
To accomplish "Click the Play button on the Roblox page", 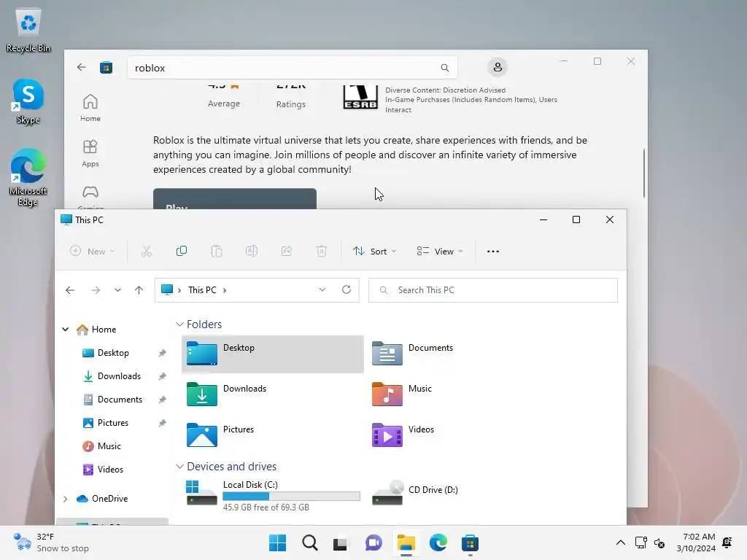I will [x=235, y=198].
